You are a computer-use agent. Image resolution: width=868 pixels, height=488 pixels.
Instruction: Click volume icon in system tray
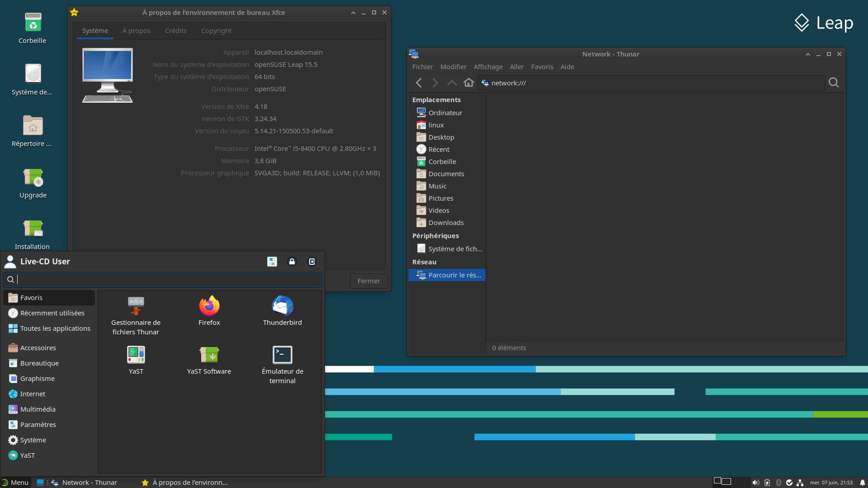[x=755, y=483]
